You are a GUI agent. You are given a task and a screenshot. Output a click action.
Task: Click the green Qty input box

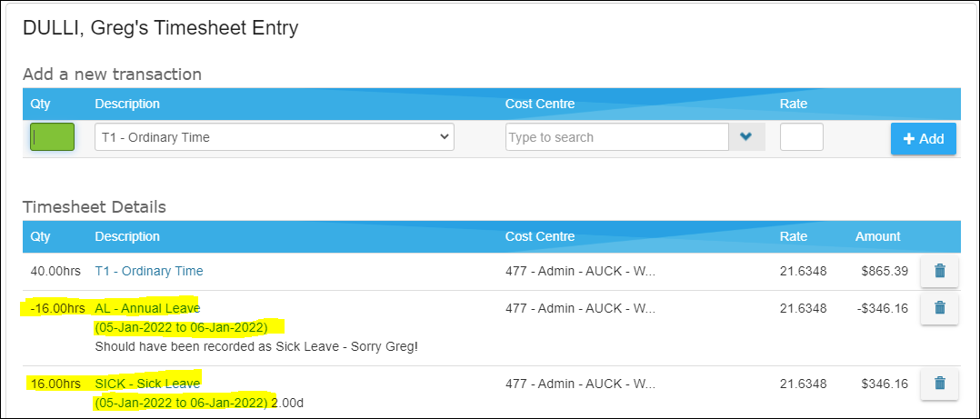[x=53, y=136]
